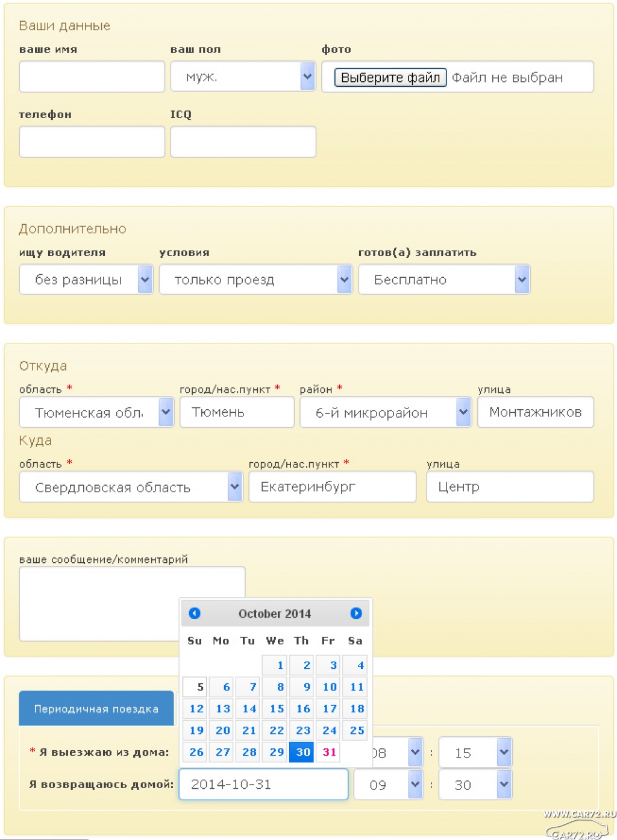The width and height of the screenshot is (617, 840).
Task: Open origin region dropdown Тюменская обл.
Action: 96,412
